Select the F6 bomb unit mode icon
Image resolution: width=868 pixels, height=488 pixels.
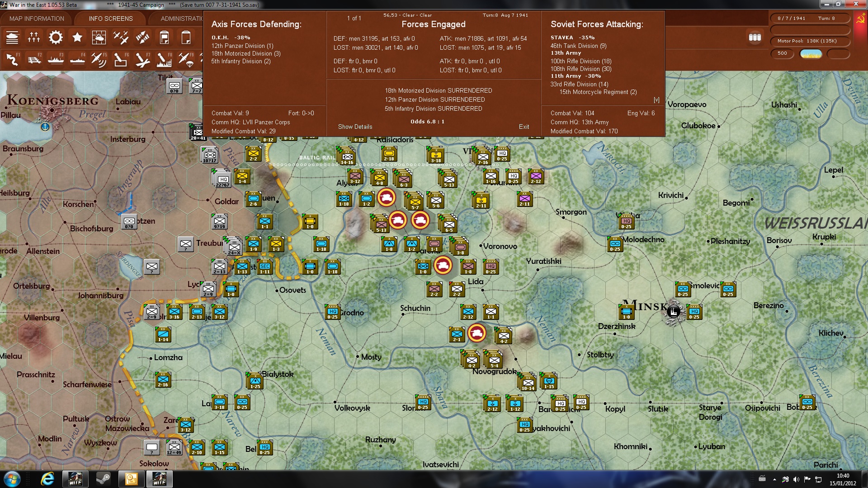coord(121,59)
